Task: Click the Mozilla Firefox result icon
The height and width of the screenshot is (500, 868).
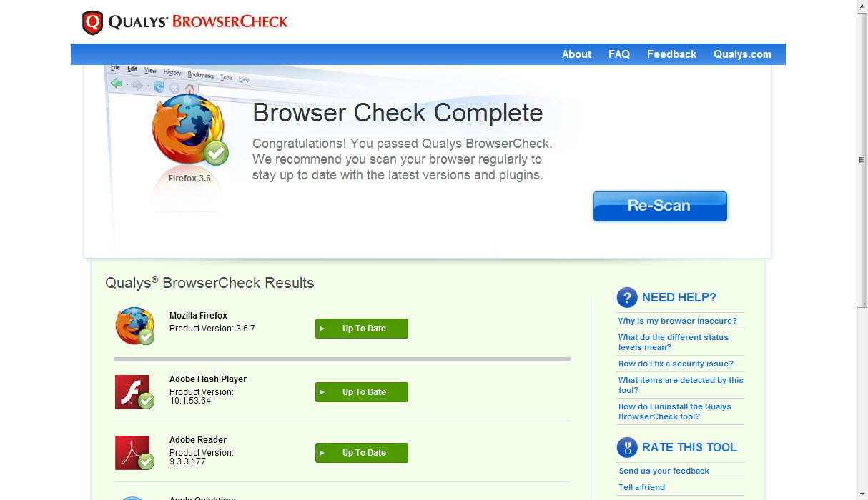Action: coord(135,326)
